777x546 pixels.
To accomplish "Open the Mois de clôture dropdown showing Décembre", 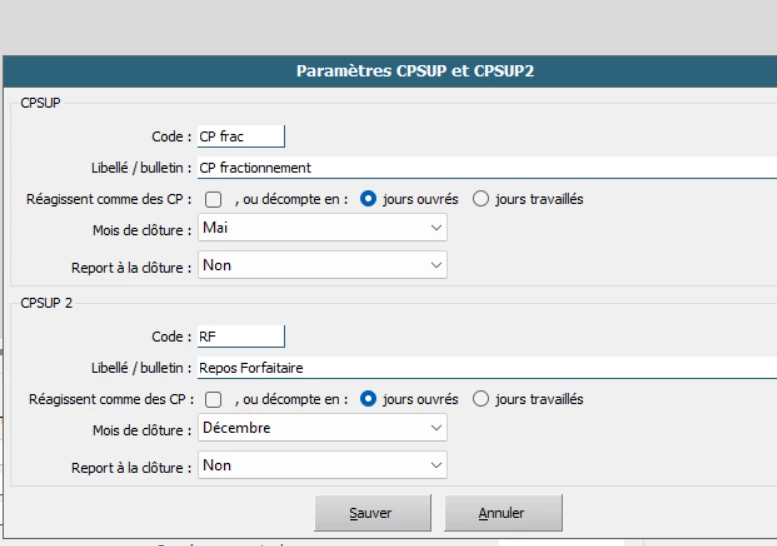I will point(321,428).
